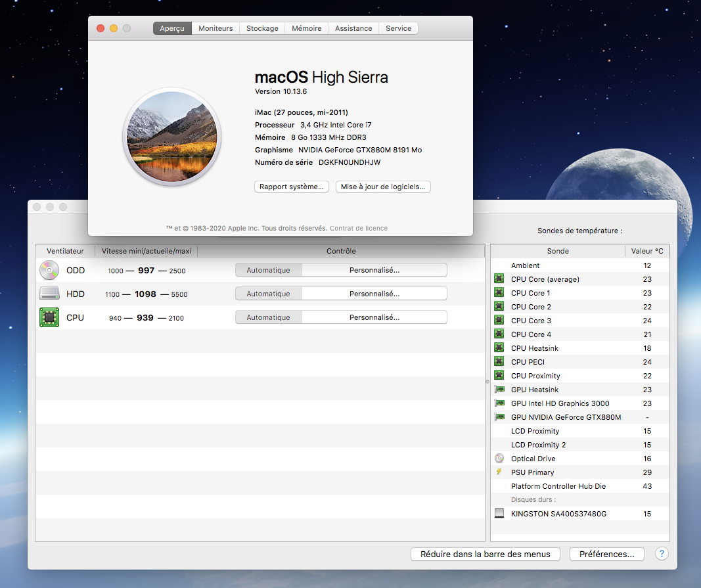Click the serial number DGKFN0UNDHJW
The width and height of the screenshot is (701, 588).
[350, 162]
